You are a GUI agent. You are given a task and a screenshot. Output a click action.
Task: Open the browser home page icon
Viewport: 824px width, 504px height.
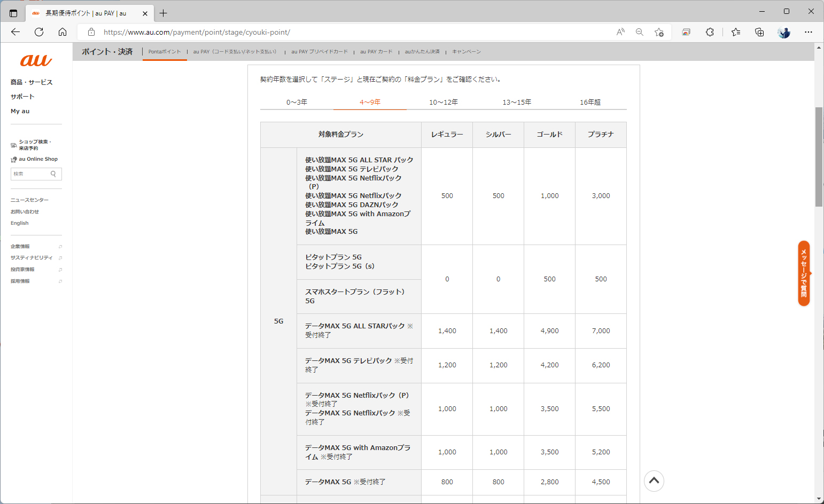point(63,32)
